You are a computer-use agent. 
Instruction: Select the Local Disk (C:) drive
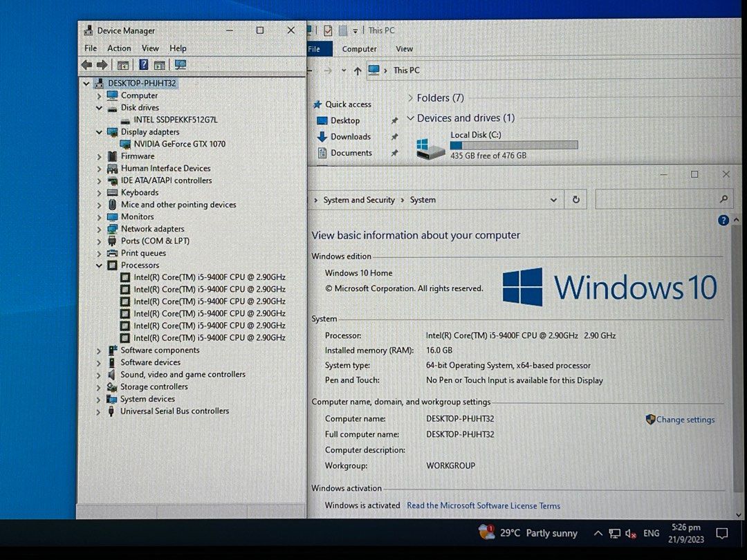pos(476,136)
